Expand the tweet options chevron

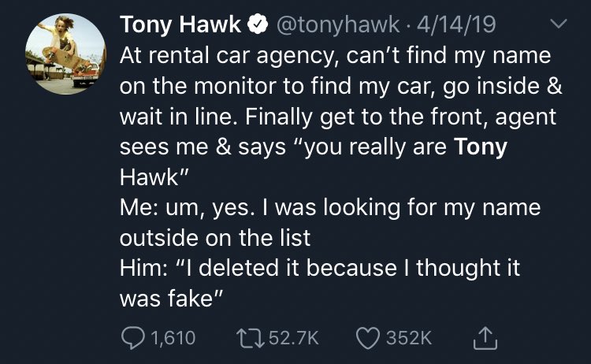click(558, 24)
